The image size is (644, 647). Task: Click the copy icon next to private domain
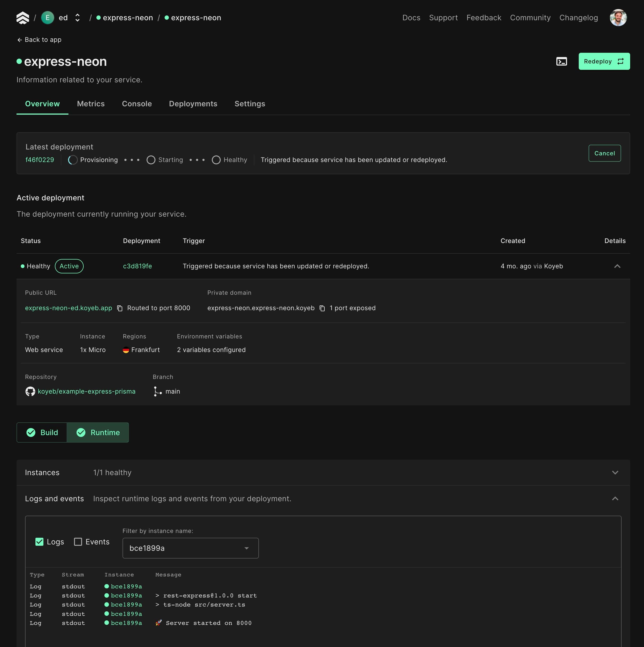coord(322,308)
